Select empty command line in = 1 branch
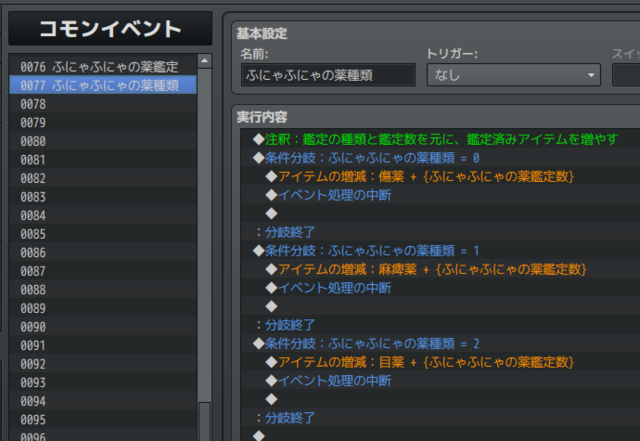This screenshot has width=640, height=441. tap(440, 306)
